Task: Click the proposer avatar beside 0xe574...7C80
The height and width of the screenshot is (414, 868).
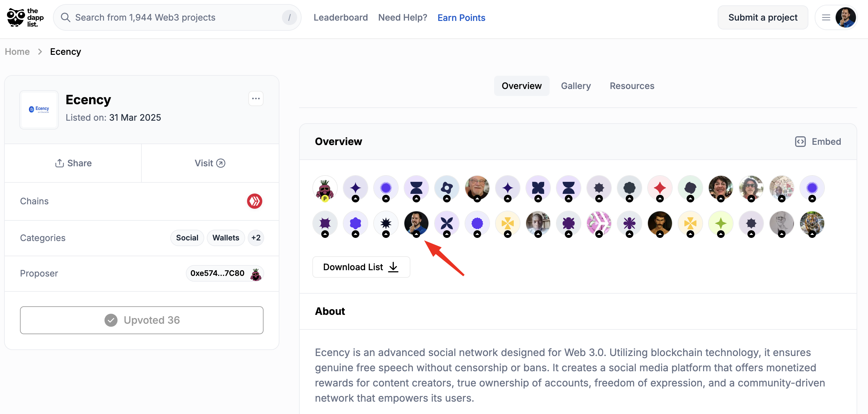Action: pos(256,274)
